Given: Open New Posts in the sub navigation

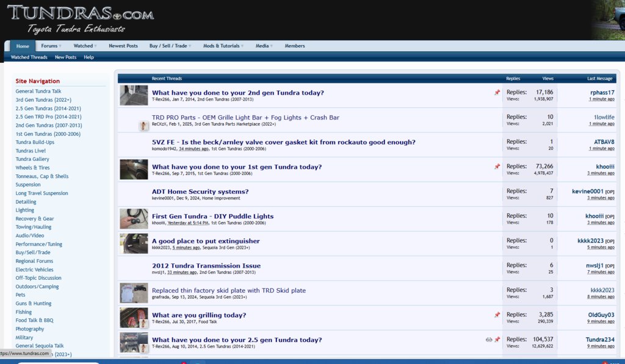Looking at the screenshot, I should coord(65,57).
